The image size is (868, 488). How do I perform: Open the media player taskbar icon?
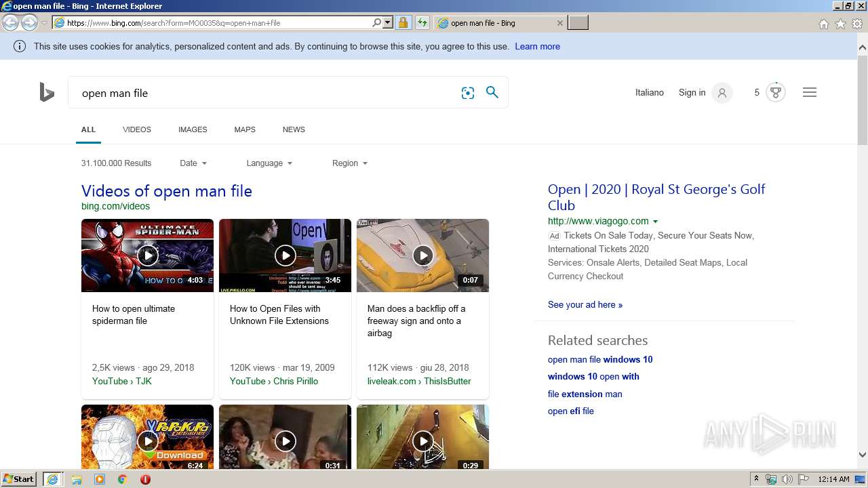(x=100, y=479)
